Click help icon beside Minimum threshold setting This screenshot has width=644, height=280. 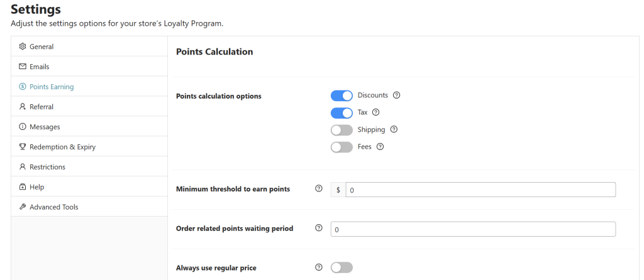(319, 188)
